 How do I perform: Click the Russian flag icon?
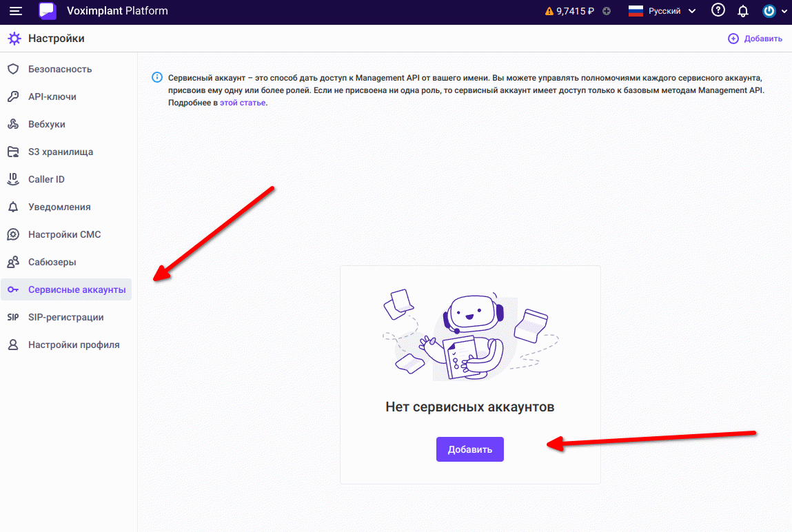pos(636,11)
